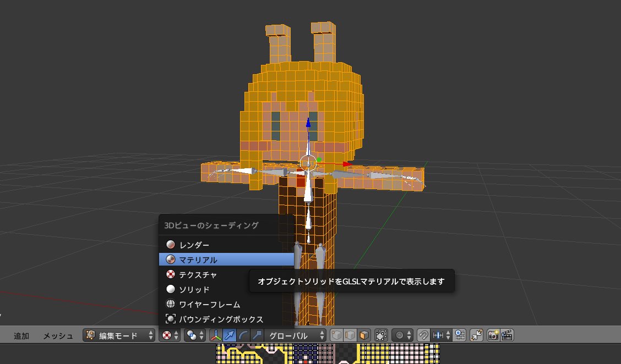This screenshot has height=364, width=621.
Task: Choose レンダー shading from the menu
Action: [x=226, y=245]
